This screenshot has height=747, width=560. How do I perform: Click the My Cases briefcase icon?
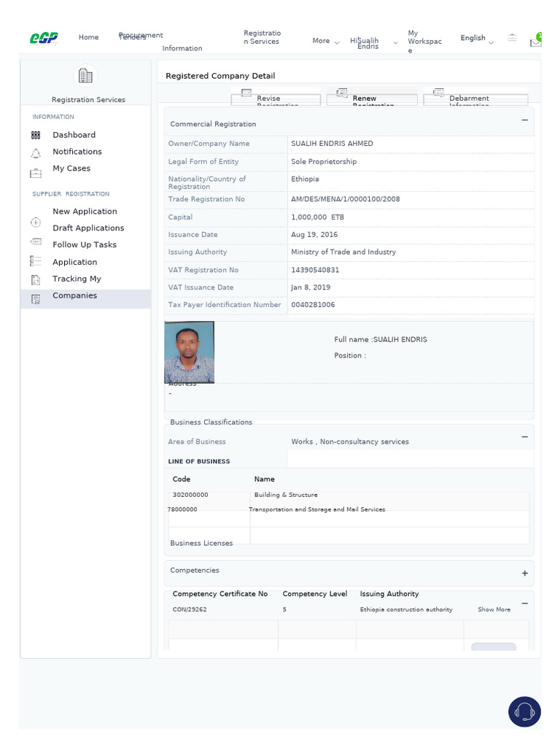36,174
